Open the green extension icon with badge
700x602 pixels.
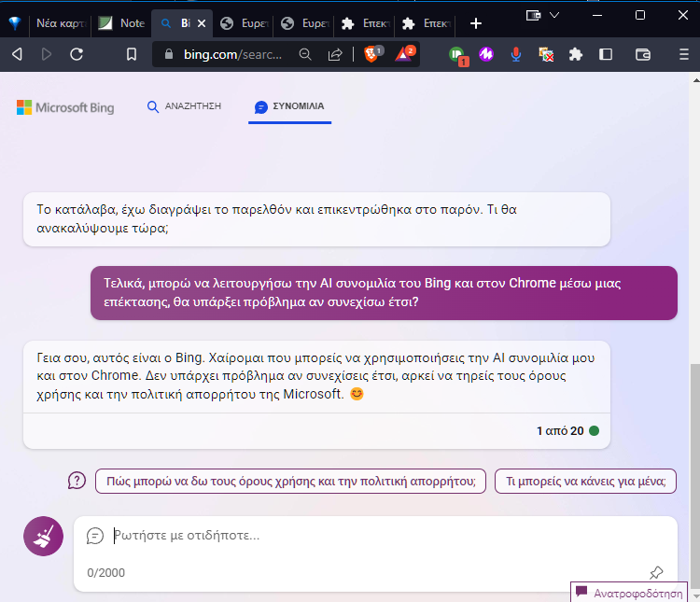coord(458,56)
